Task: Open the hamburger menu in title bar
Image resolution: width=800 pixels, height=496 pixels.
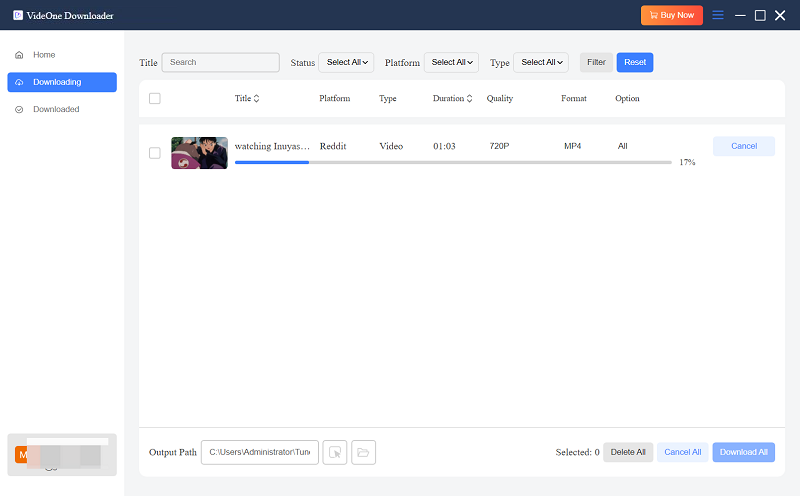Action: (x=717, y=15)
